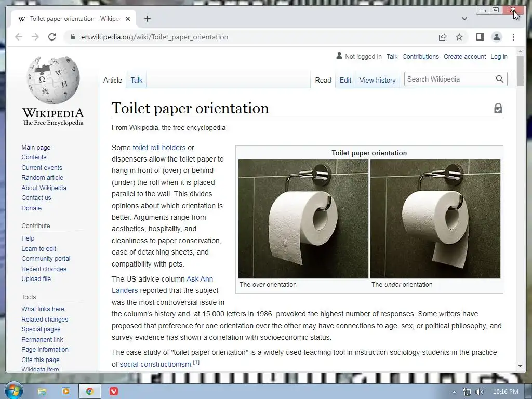Open Contents sidebar link
The width and height of the screenshot is (532, 399).
pos(34,157)
